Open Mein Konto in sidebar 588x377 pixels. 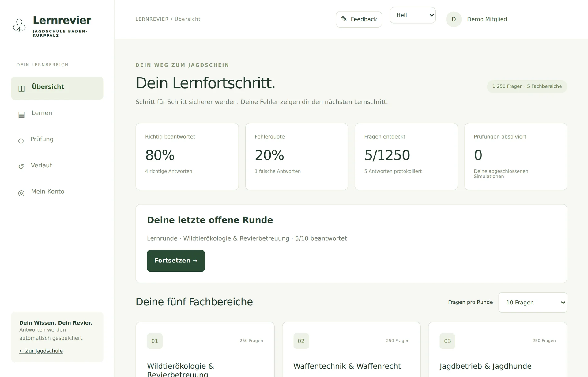coord(57,193)
